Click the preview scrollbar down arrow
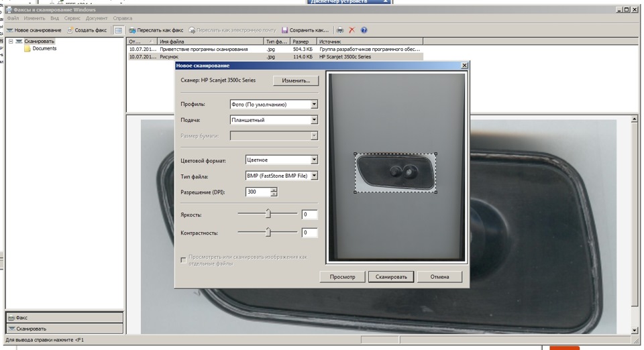The width and height of the screenshot is (644, 350). click(x=635, y=330)
